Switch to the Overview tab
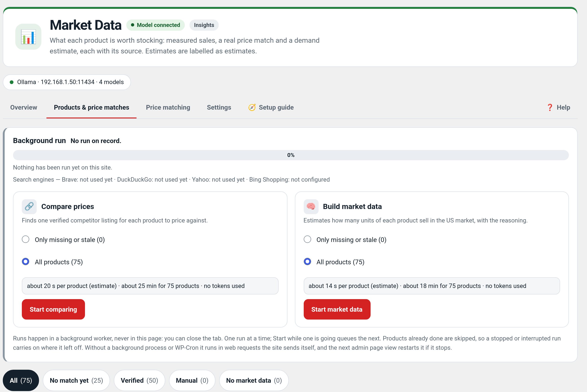This screenshot has width=587, height=392. click(23, 108)
